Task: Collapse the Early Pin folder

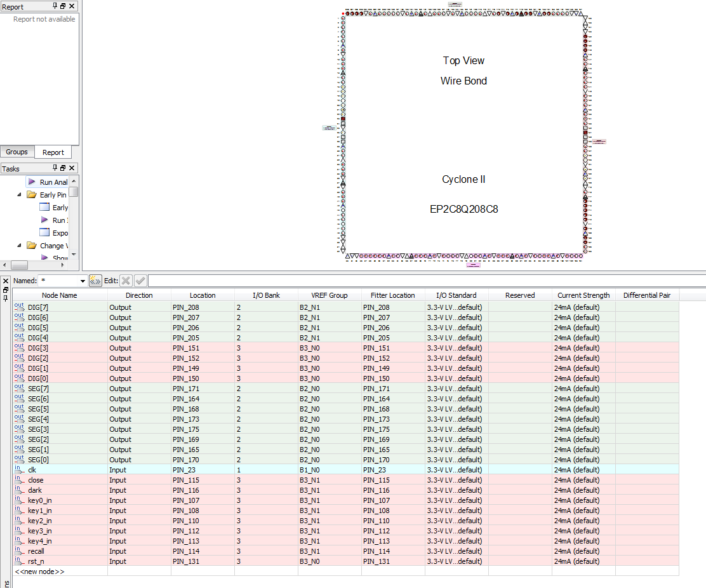Action: tap(19, 194)
